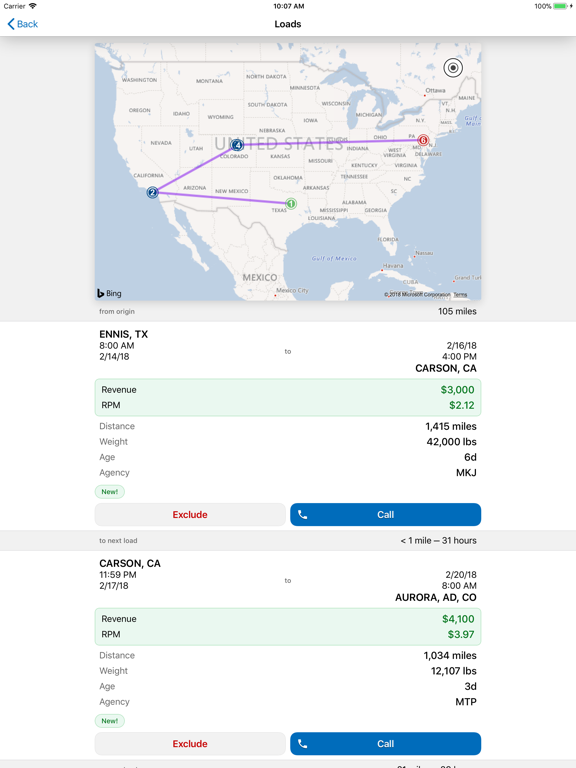Select the ENNIS, TX origin heading
The image size is (576, 768).
pos(123,334)
